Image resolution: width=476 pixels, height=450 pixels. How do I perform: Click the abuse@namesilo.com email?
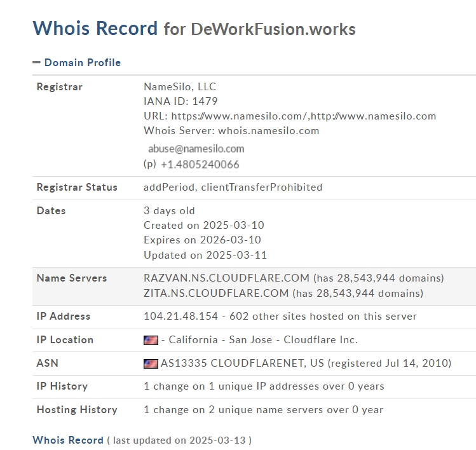(196, 149)
